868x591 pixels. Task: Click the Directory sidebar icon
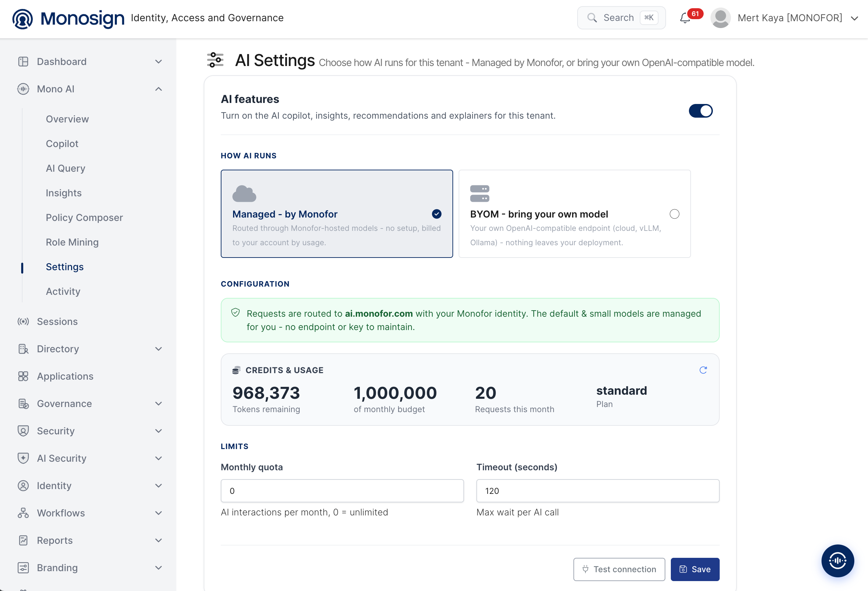pos(23,349)
